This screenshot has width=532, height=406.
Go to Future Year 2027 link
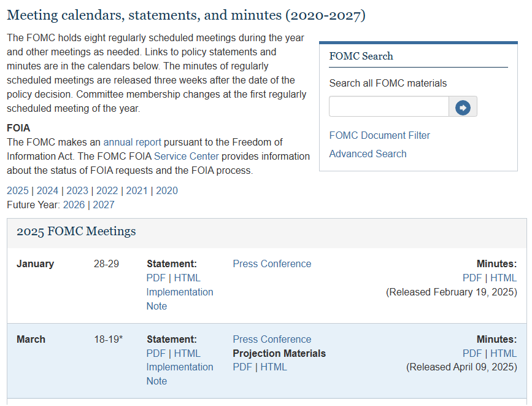coord(104,205)
